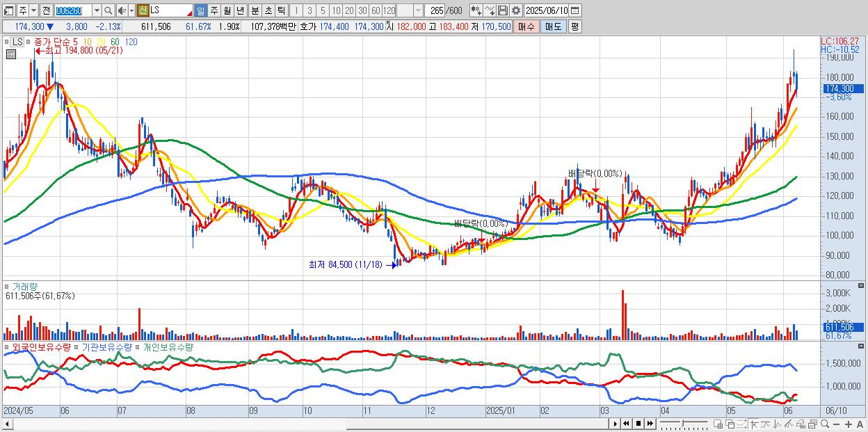Click the 기관보유수량 legend label

tap(106, 346)
